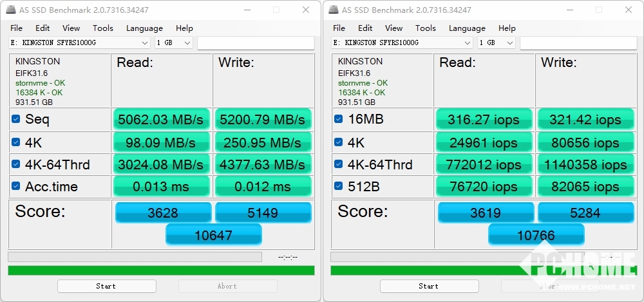Click gray progress bar in left window
The image size is (644, 302).
[135, 257]
